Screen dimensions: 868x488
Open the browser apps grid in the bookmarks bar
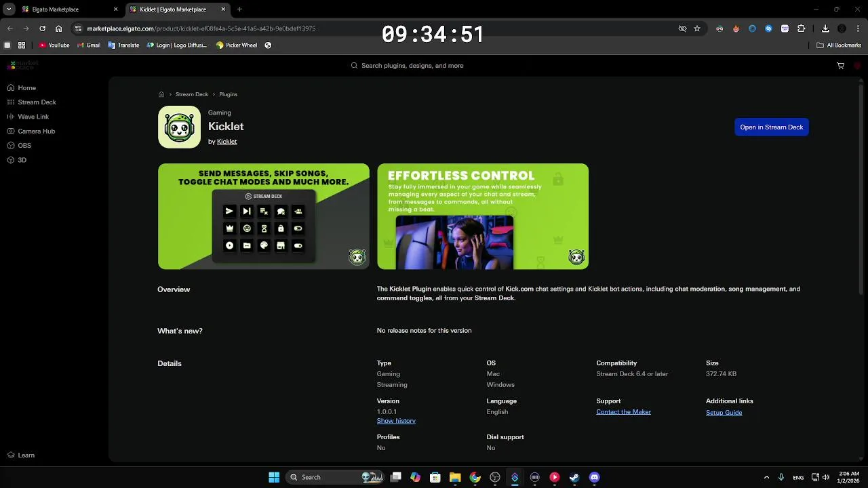[22, 45]
